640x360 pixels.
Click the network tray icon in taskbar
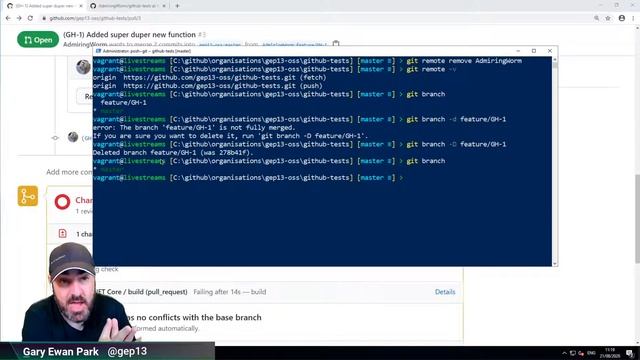573,353
